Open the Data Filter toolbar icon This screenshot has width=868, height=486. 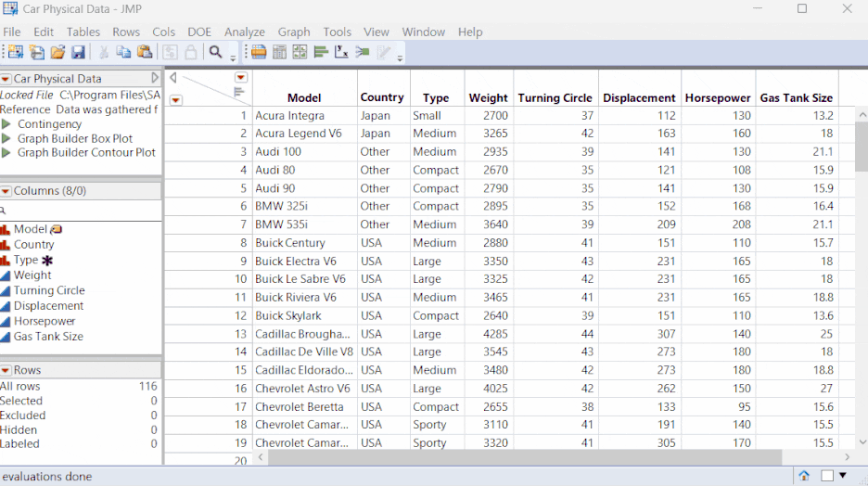point(258,52)
